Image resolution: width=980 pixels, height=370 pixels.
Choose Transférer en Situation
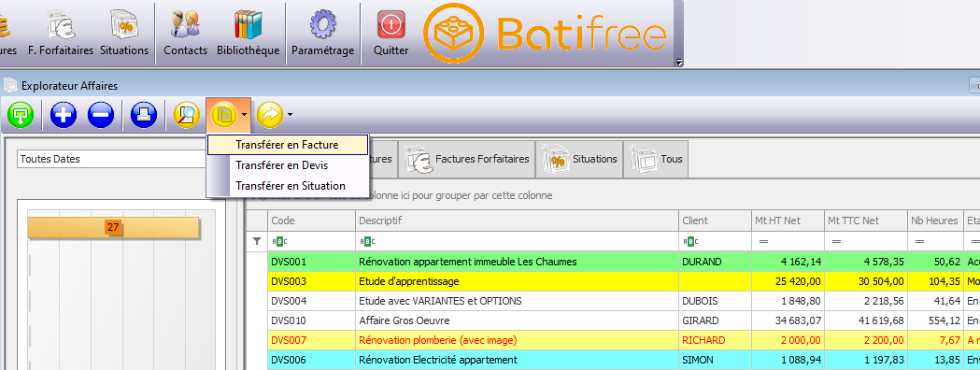[x=287, y=186]
